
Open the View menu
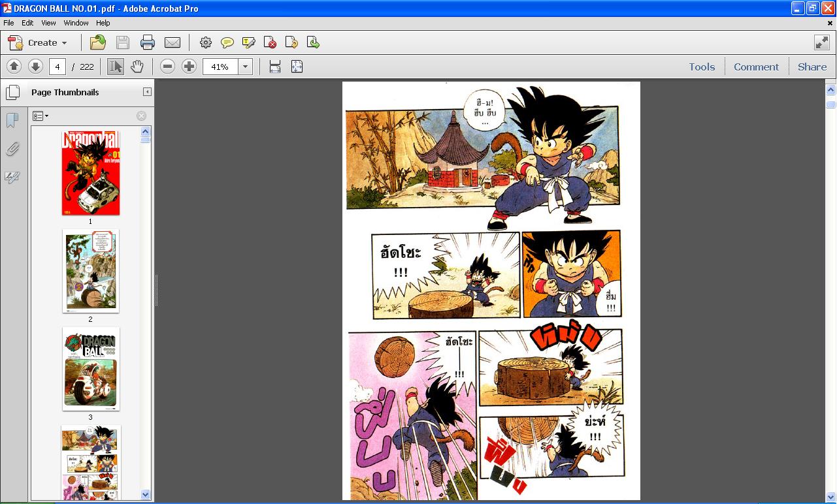click(x=48, y=23)
